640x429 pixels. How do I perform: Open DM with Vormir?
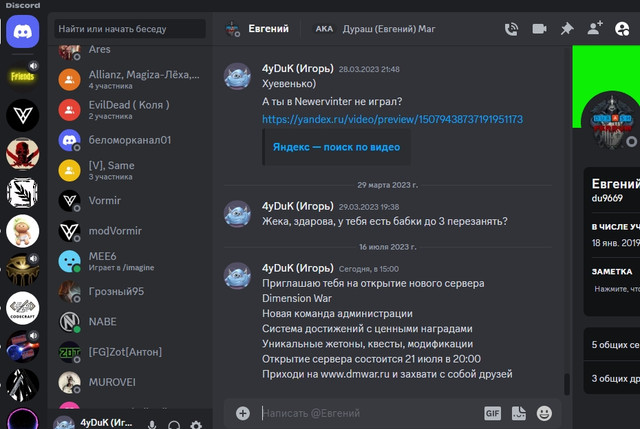(130, 200)
